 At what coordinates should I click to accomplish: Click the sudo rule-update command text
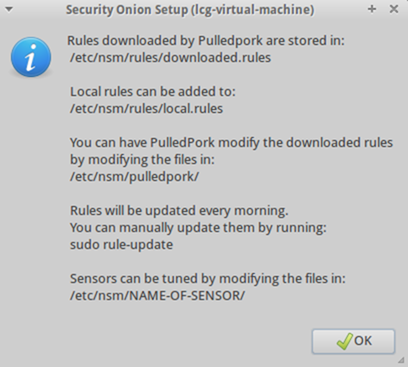121,245
